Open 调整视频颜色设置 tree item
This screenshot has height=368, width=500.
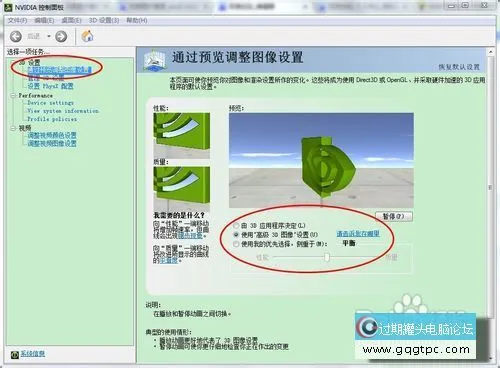pyautogui.click(x=52, y=135)
